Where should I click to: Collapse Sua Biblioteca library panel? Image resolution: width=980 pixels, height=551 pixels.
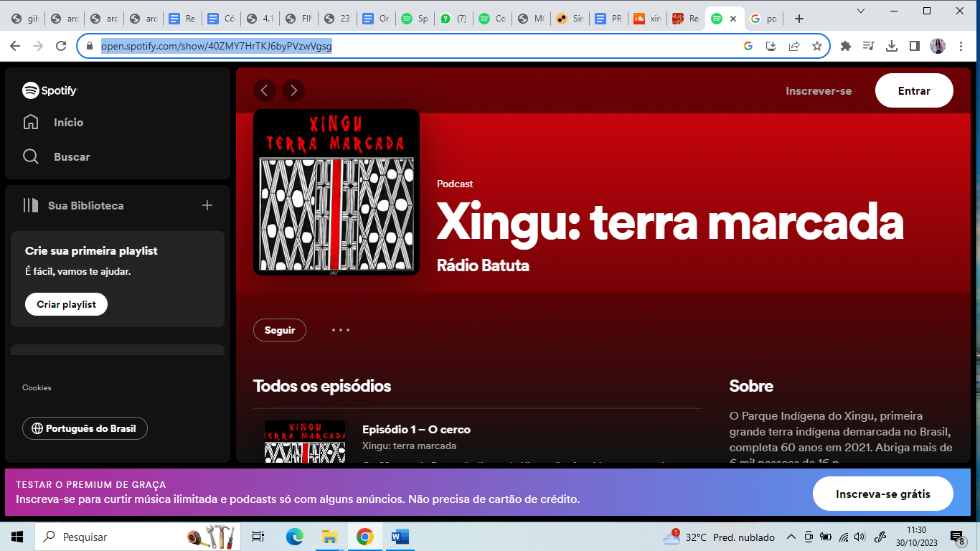point(31,206)
